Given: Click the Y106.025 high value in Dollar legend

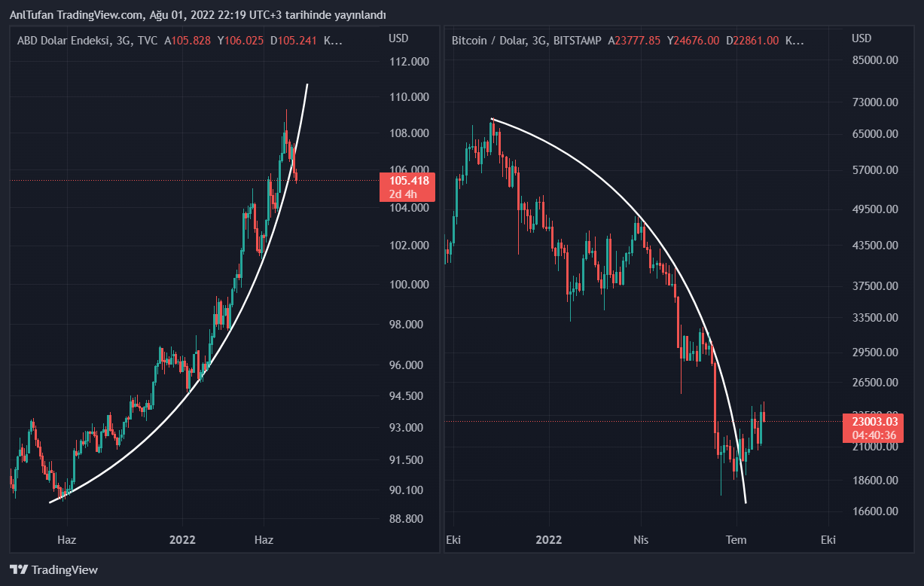Looking at the screenshot, I should pyautogui.click(x=240, y=41).
